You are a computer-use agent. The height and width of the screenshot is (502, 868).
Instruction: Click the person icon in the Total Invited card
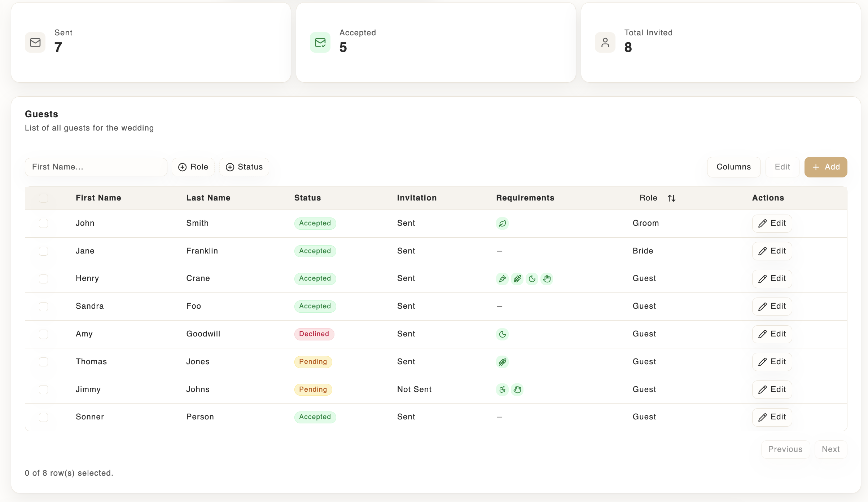605,42
